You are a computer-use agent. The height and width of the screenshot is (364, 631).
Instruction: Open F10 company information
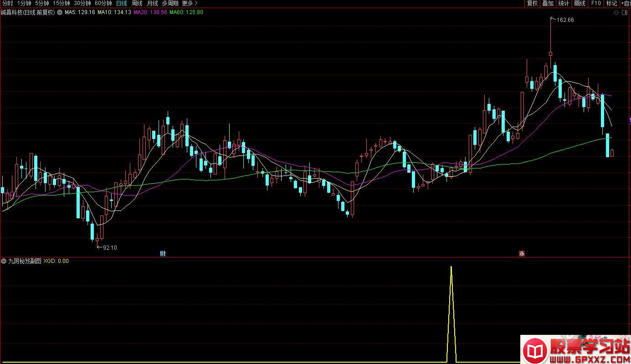(596, 3)
